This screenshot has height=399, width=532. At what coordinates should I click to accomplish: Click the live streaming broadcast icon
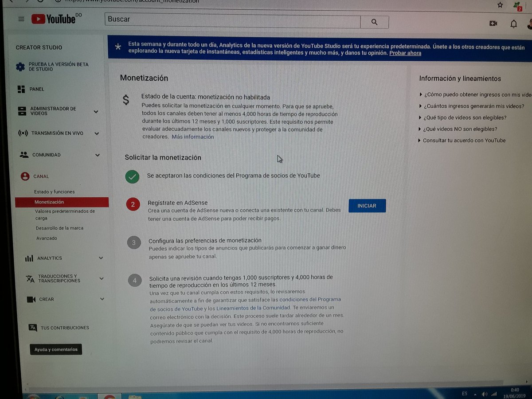(23, 133)
